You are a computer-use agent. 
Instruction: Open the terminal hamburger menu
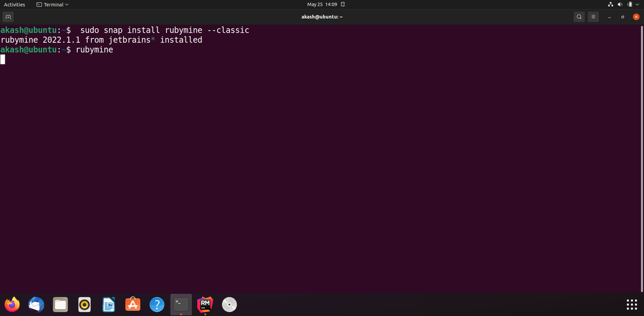(x=593, y=17)
